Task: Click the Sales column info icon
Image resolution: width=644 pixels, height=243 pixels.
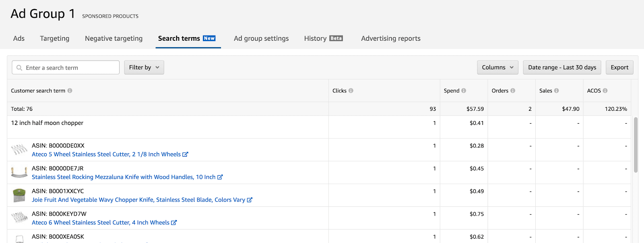Action: 557,91
